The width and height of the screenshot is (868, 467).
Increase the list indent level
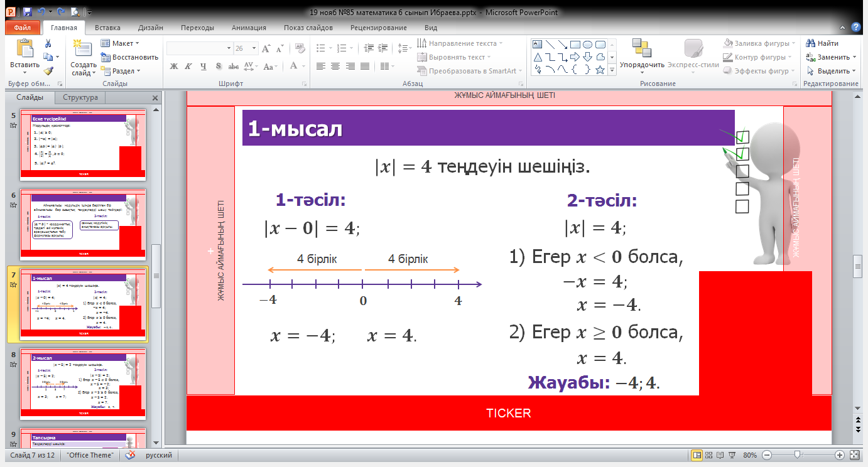(x=382, y=48)
